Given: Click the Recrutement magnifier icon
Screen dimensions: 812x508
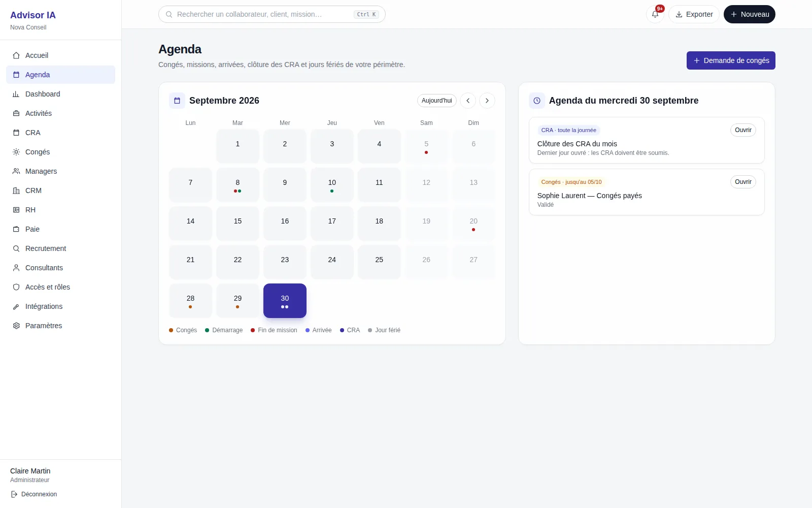Looking at the screenshot, I should 16,248.
